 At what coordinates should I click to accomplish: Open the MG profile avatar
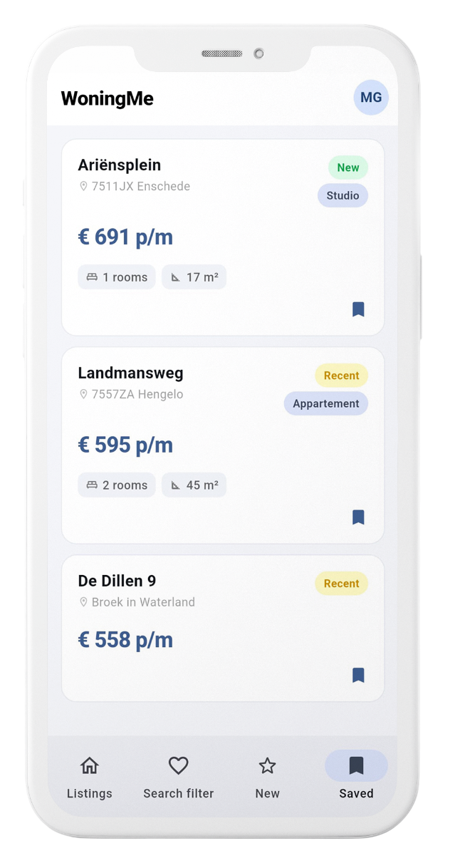pyautogui.click(x=371, y=98)
